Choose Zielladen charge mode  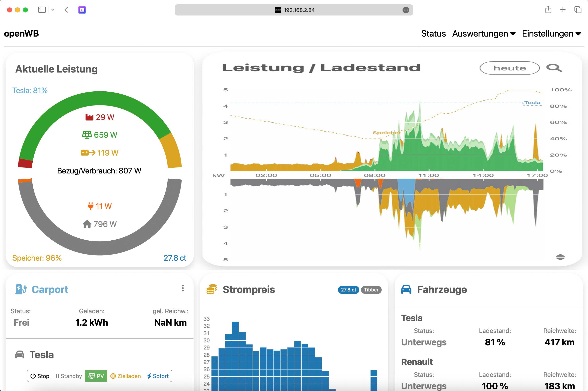click(126, 376)
